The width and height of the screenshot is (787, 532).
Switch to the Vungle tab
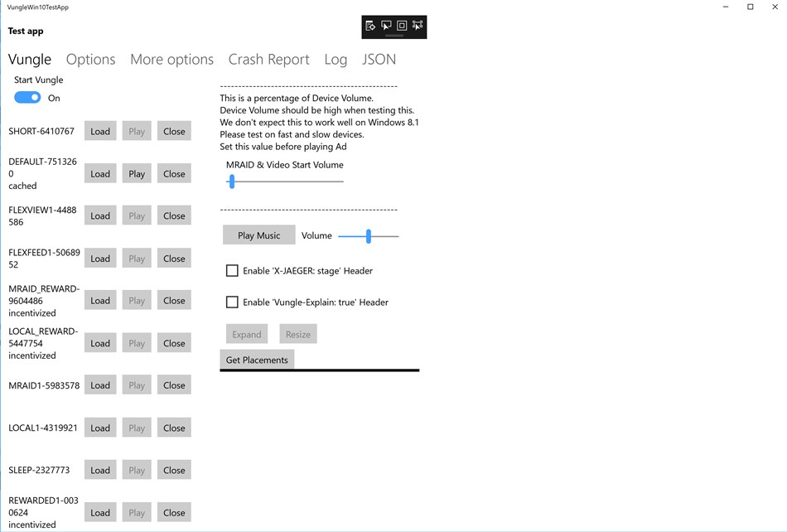(30, 59)
